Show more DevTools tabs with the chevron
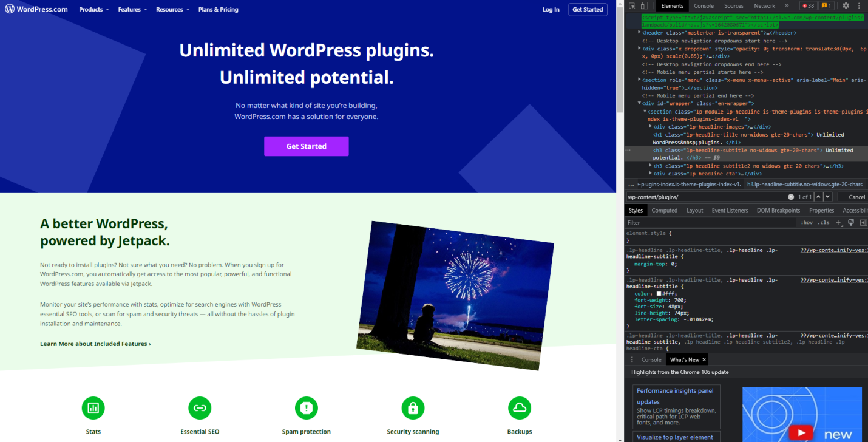Viewport: 868px width, 442px height. (x=787, y=5)
